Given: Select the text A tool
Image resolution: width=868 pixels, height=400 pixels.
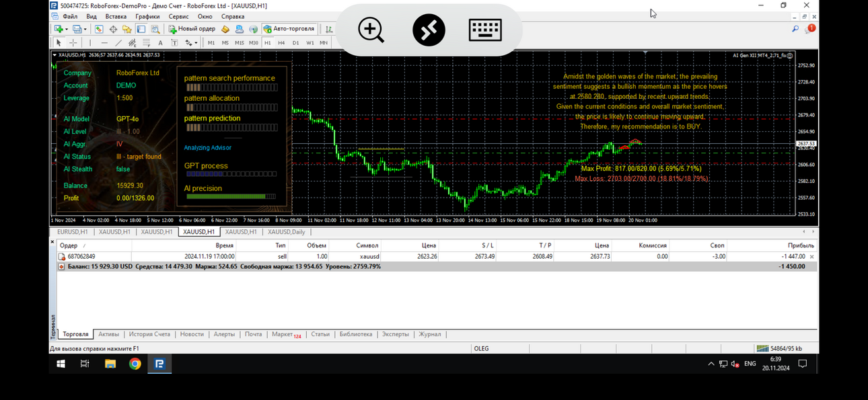Looking at the screenshot, I should pyautogui.click(x=160, y=42).
